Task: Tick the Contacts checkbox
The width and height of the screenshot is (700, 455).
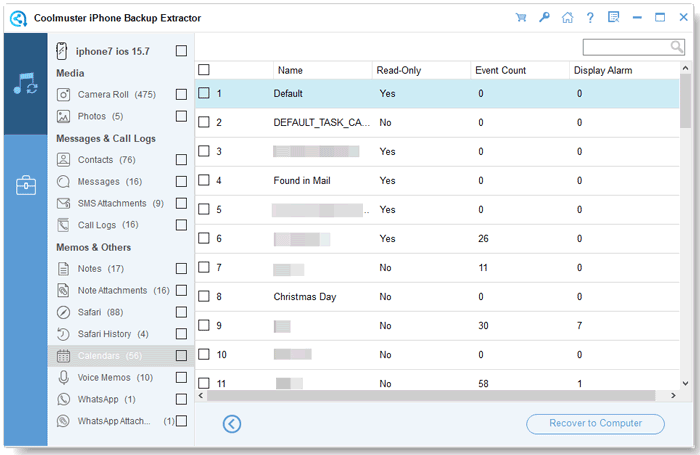Action: pyautogui.click(x=181, y=160)
